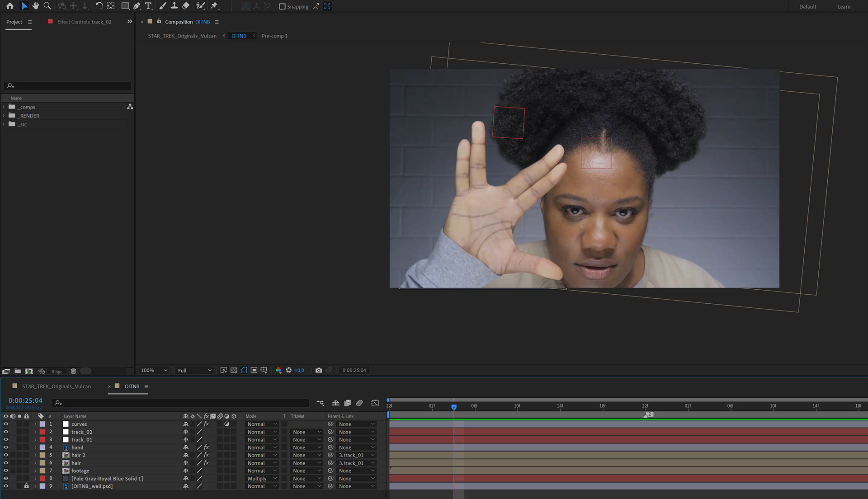This screenshot has width=868, height=499.
Task: Toggle adjustment layer switch on curves
Action: pos(227,424)
